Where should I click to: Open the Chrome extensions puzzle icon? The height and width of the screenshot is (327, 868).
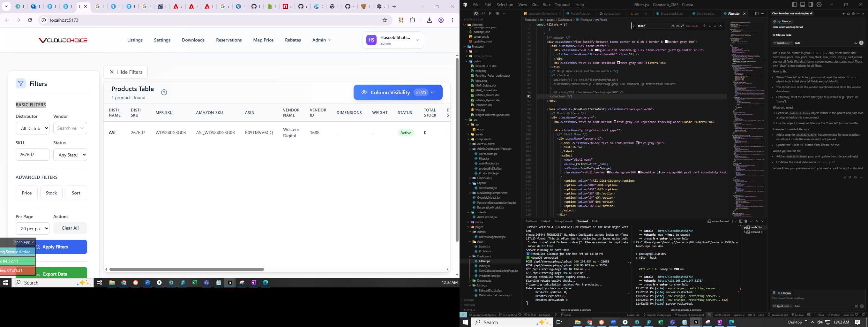(412, 20)
